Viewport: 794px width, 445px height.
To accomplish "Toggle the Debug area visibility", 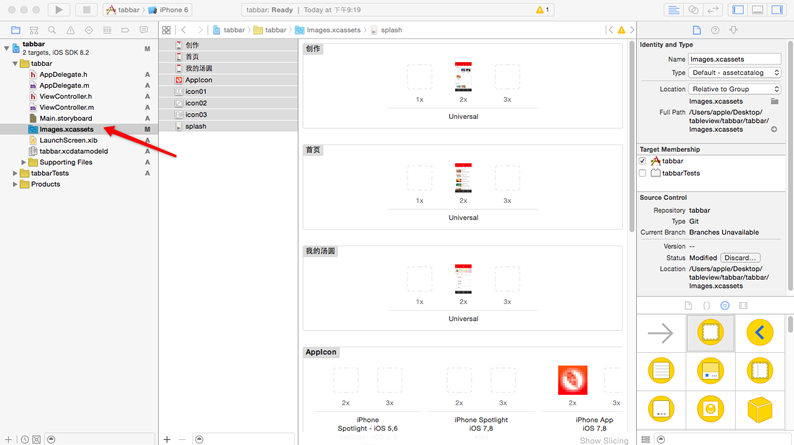I will coord(758,10).
